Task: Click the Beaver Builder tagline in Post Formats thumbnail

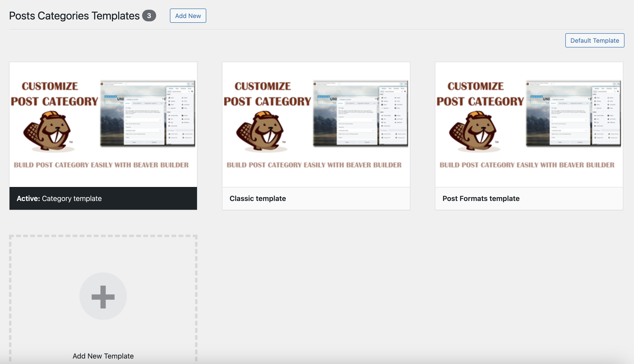Action: [527, 165]
